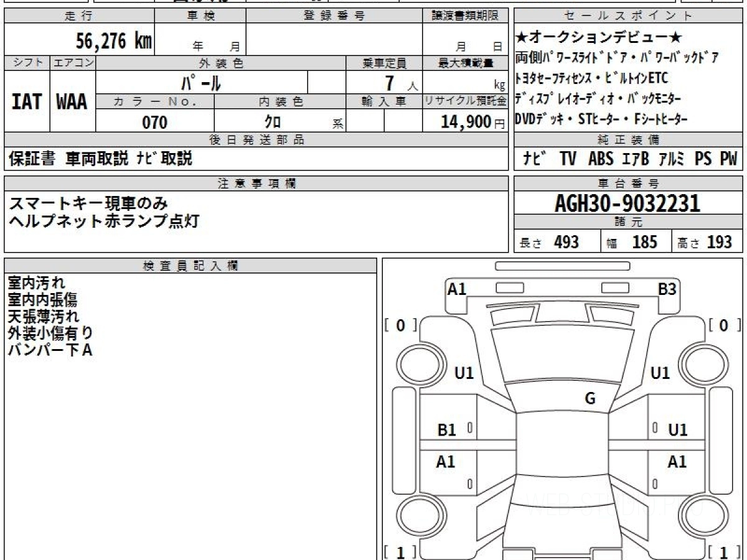Select the length value 493
This screenshot has width=747, height=560.
[x=566, y=242]
